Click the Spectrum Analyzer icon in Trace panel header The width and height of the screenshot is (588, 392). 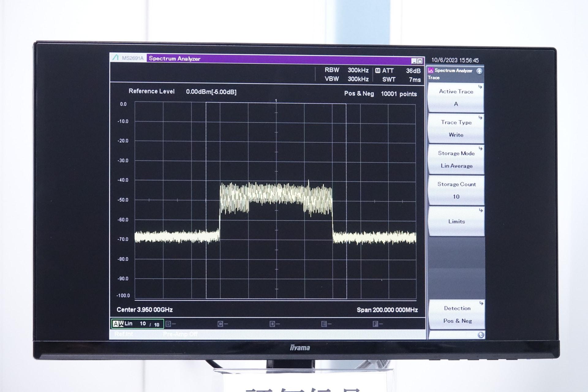(431, 70)
